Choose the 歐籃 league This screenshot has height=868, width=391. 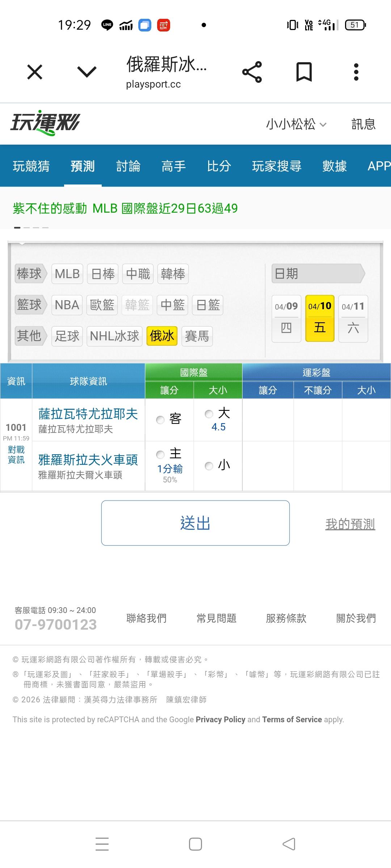point(102,305)
